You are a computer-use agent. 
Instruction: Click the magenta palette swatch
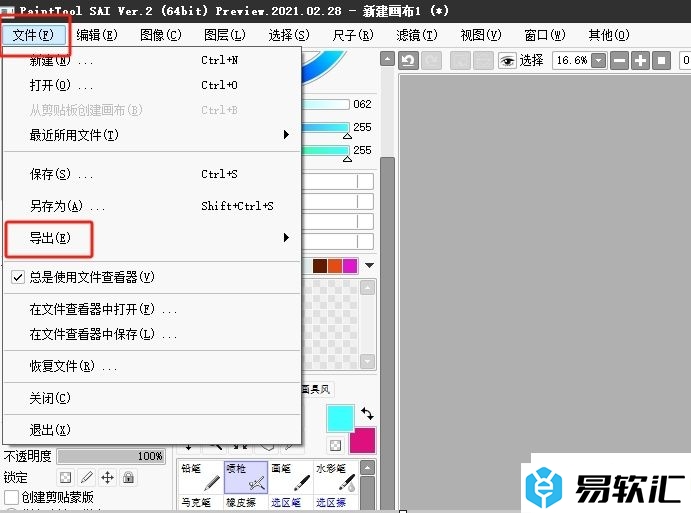pos(350,266)
